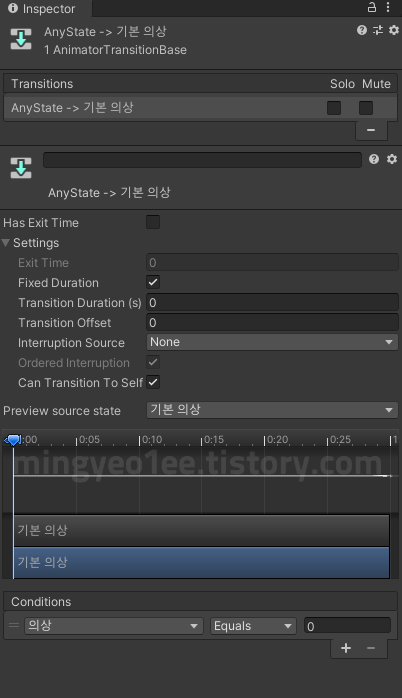The image size is (402, 698).
Task: Click the Has Exit Time label
Action: click(41, 223)
